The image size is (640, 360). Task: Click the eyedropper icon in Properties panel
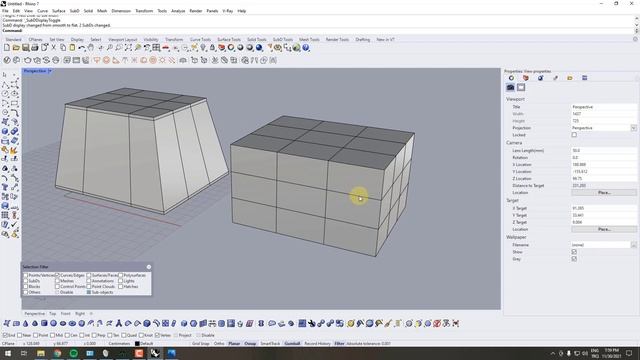[555, 78]
